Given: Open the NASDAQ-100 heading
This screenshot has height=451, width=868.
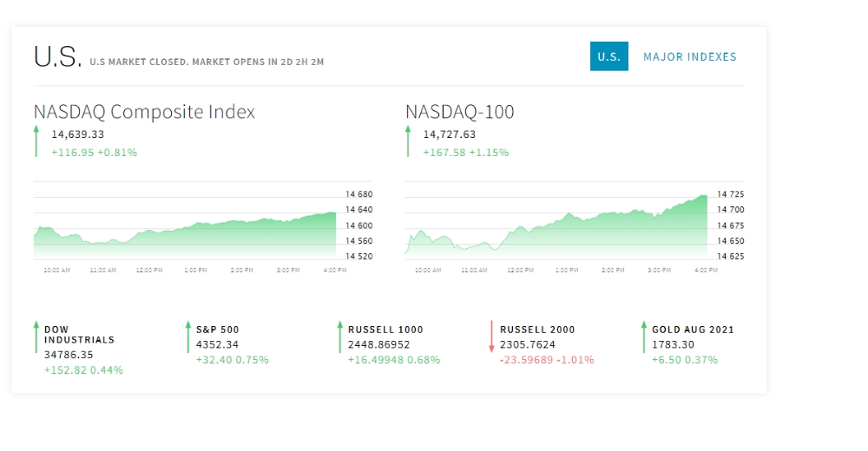Looking at the screenshot, I should tap(459, 112).
